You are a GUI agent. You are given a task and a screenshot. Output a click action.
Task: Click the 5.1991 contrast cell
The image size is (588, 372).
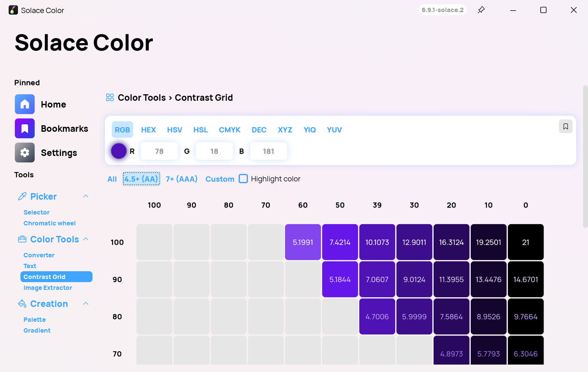click(303, 242)
